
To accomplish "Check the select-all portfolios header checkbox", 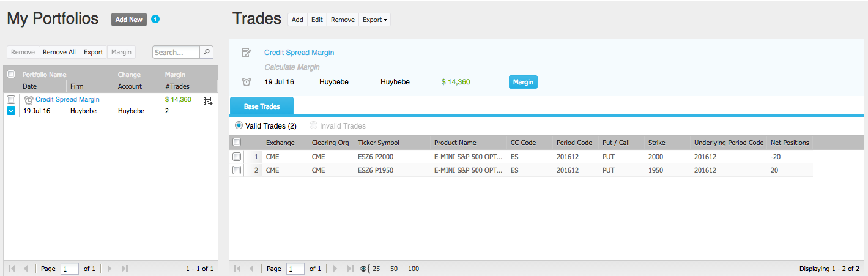I will coord(11,74).
